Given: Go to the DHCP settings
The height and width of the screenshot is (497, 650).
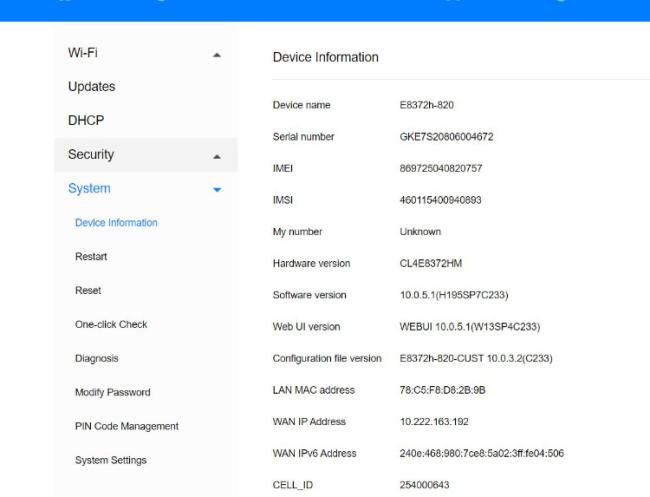Looking at the screenshot, I should tap(86, 120).
